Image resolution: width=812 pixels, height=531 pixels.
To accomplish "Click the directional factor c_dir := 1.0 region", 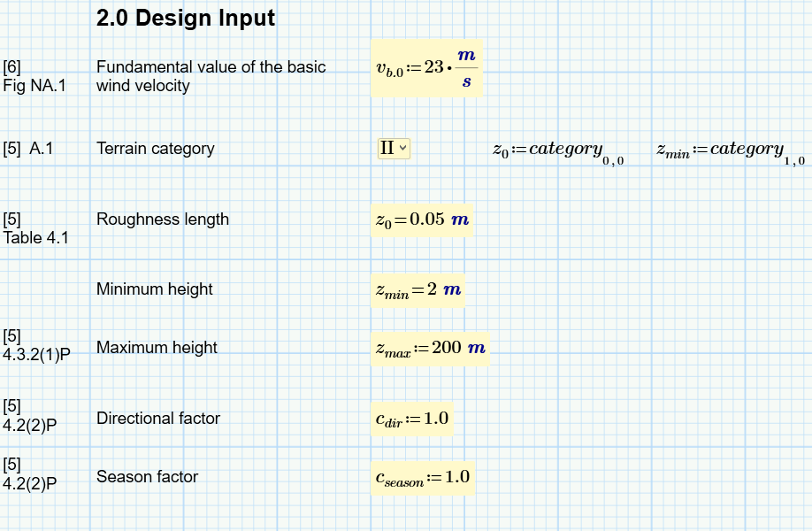I will (412, 419).
